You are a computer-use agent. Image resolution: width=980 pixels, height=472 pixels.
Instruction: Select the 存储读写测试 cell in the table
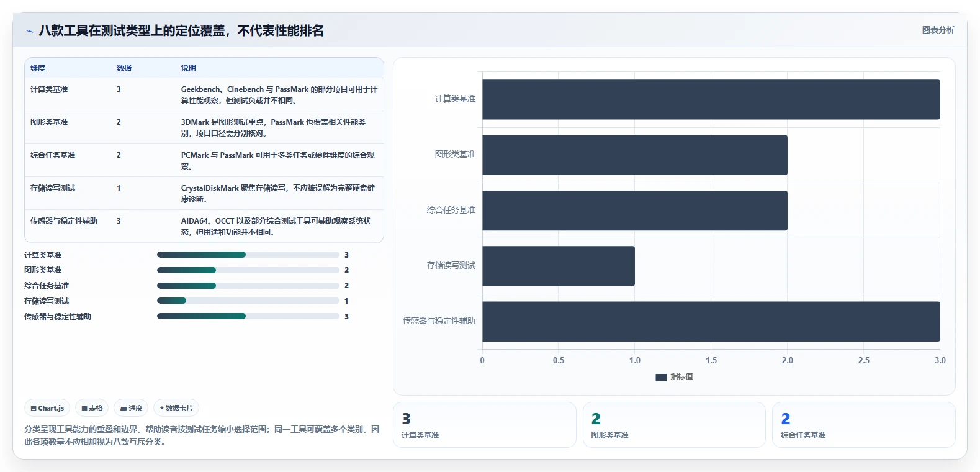pyautogui.click(x=53, y=188)
